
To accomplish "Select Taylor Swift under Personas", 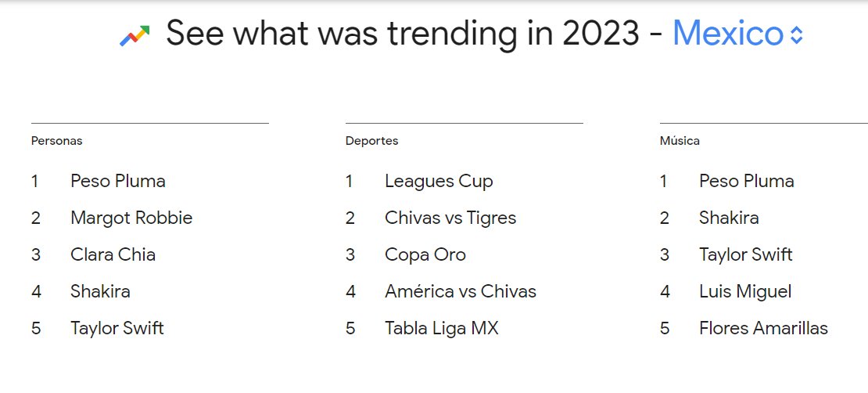I will click(x=117, y=328).
